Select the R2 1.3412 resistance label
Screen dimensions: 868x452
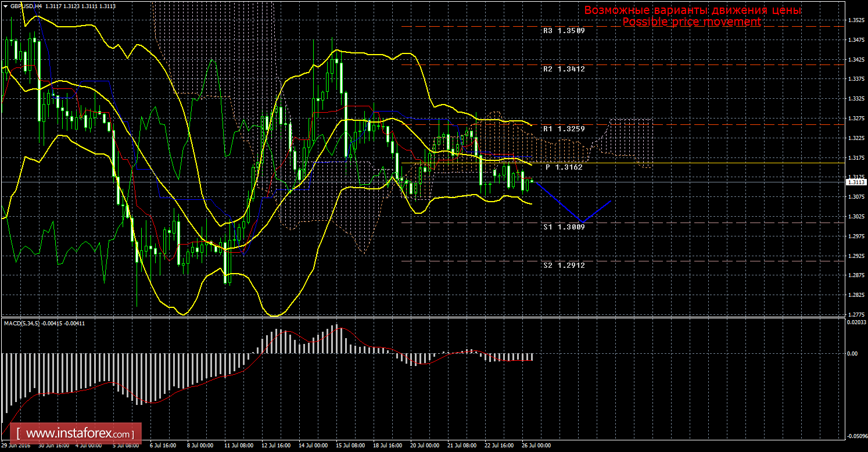tap(563, 69)
